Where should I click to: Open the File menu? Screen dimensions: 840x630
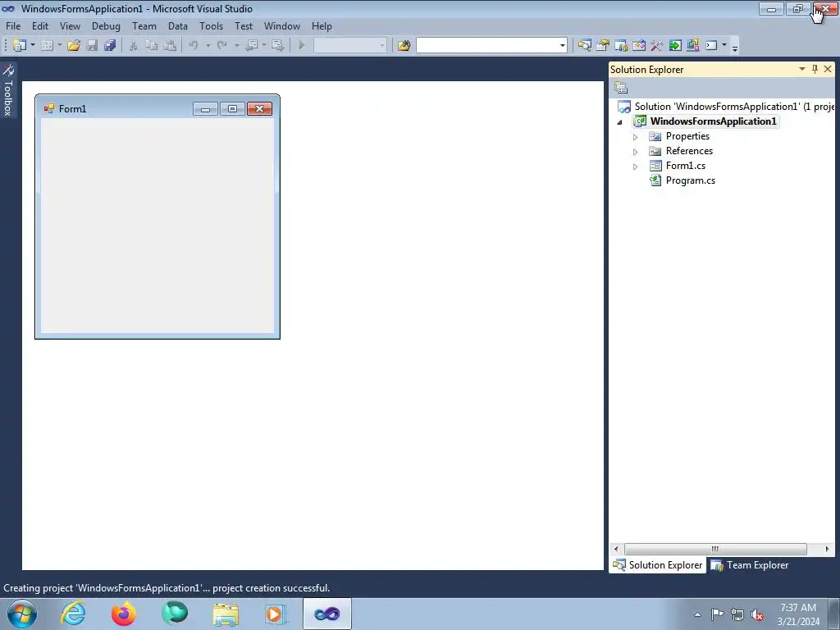pyautogui.click(x=13, y=25)
